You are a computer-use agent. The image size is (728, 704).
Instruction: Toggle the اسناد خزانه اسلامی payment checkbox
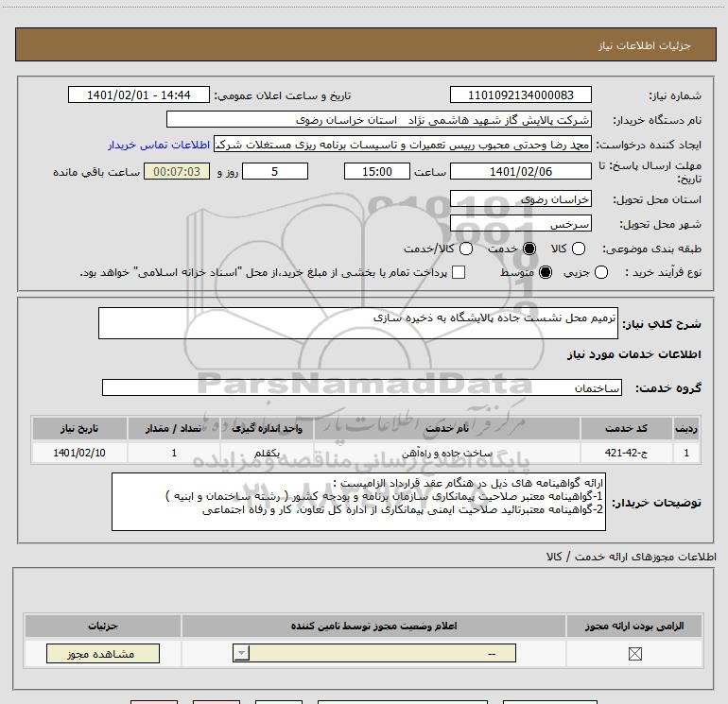click(459, 272)
